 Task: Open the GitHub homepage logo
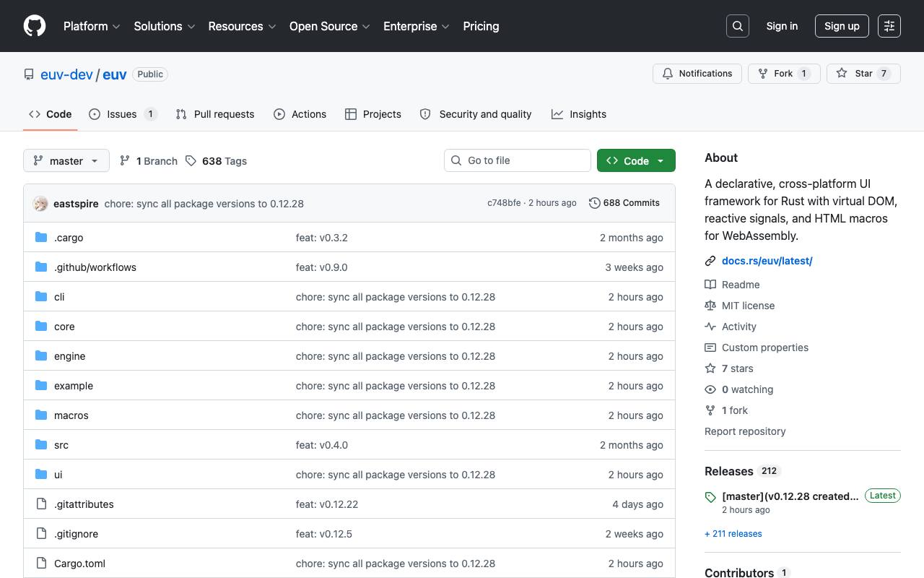(x=35, y=26)
